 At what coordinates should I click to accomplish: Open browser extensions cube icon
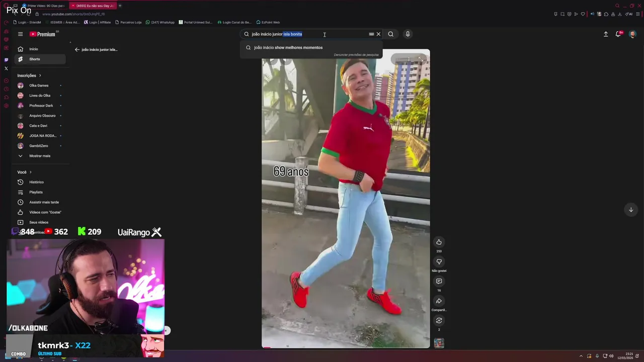606,14
